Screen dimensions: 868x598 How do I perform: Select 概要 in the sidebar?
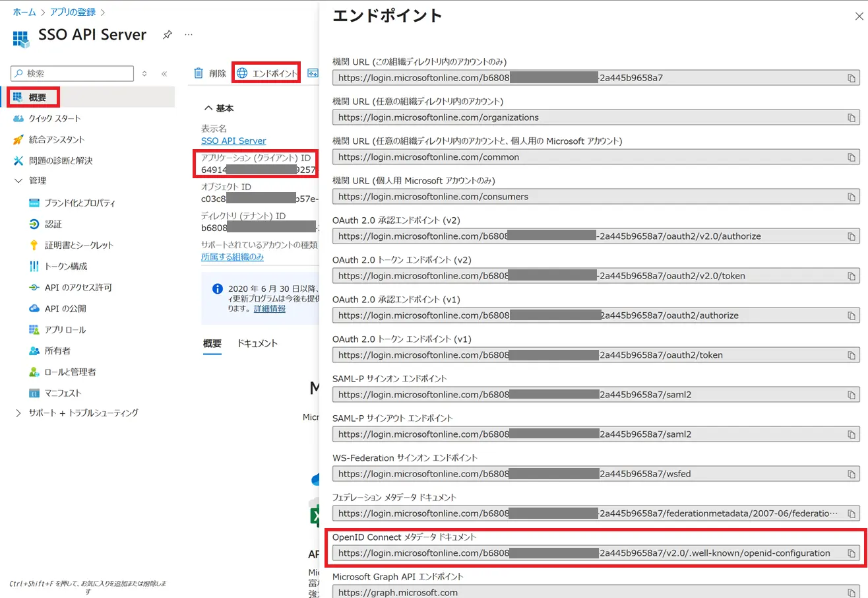pos(88,97)
